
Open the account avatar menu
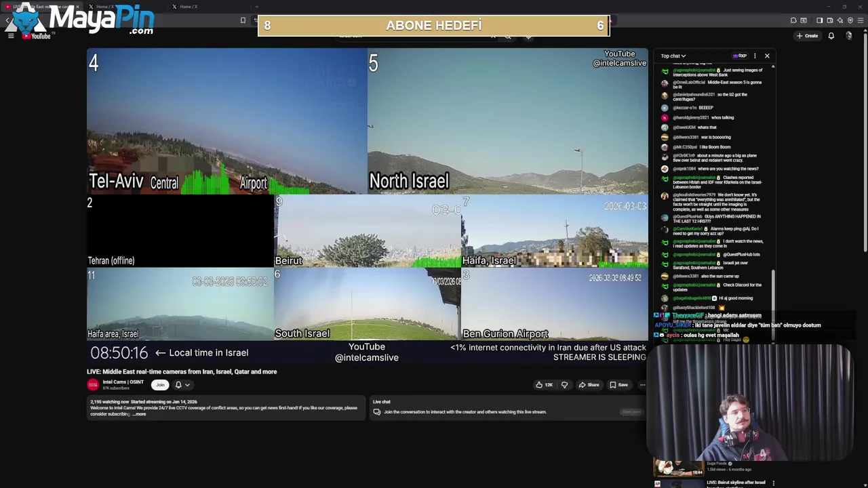pyautogui.click(x=850, y=36)
